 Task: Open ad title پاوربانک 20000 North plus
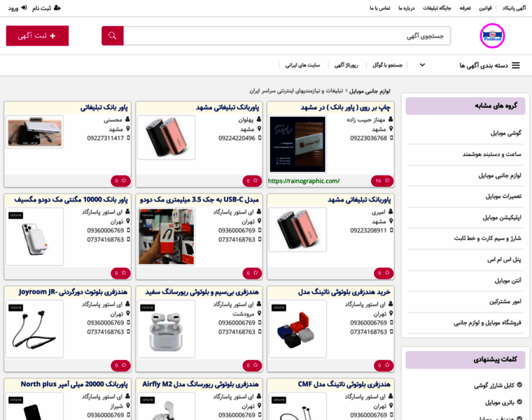pos(74,384)
